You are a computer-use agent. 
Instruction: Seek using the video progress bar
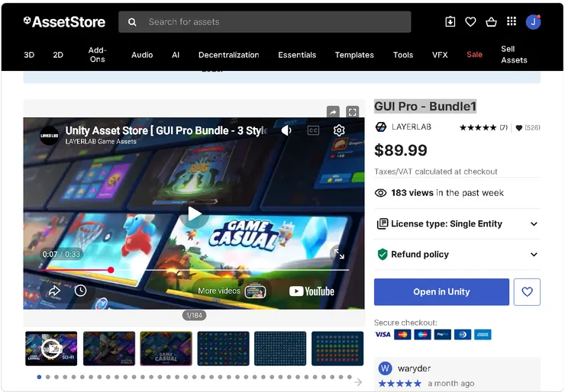pos(194,270)
